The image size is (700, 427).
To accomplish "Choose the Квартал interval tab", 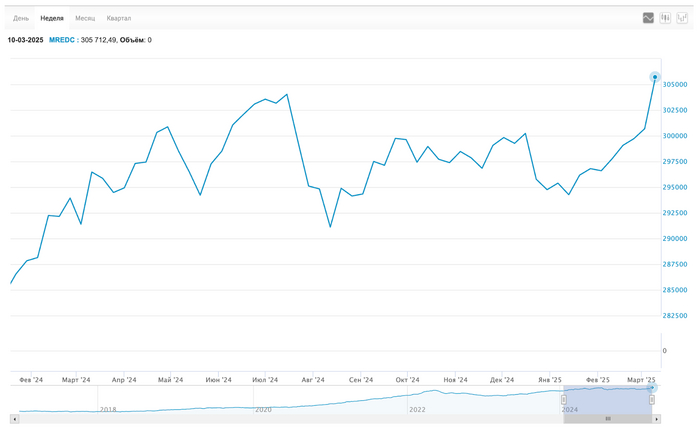I will tap(118, 18).
